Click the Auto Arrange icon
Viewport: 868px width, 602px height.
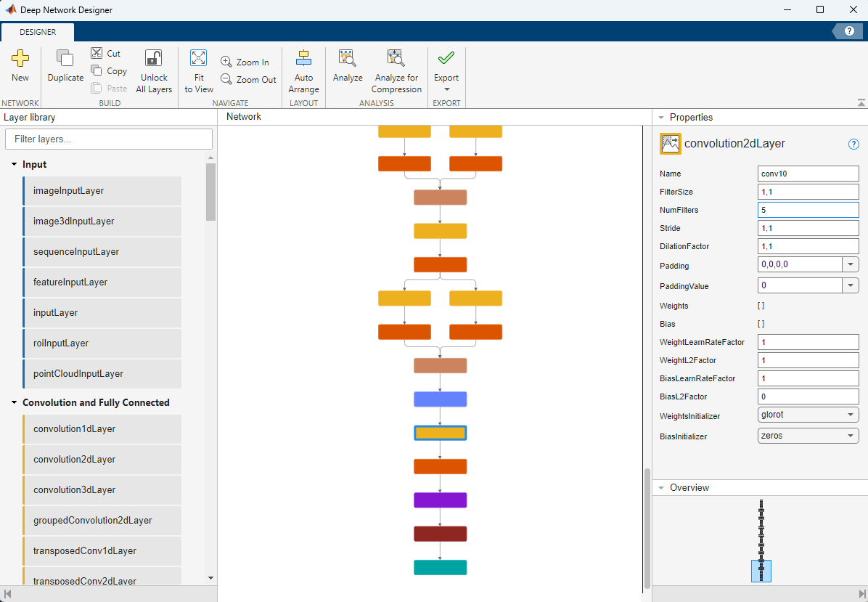[303, 59]
